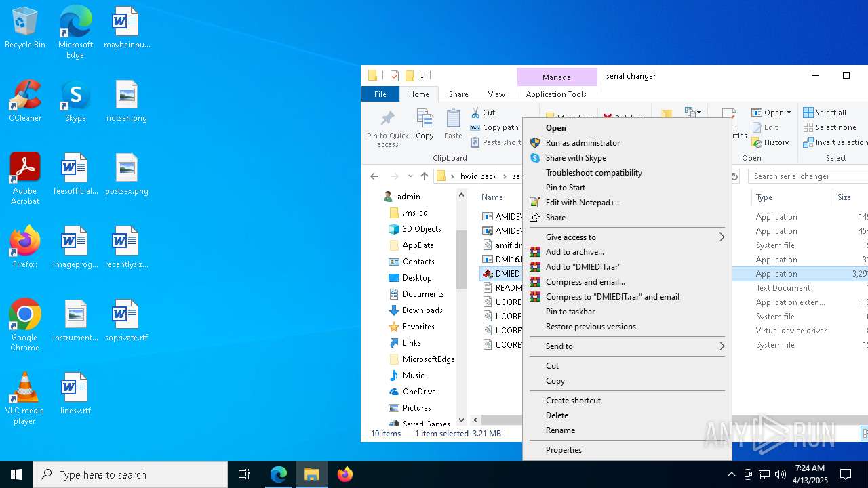Select Firefox desktop icon
This screenshot has width=868, height=488.
pyautogui.click(x=25, y=247)
